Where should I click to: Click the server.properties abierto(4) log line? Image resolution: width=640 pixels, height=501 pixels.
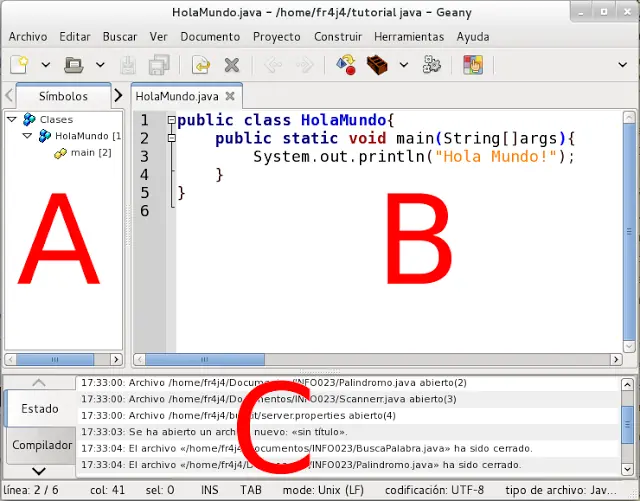(348, 416)
